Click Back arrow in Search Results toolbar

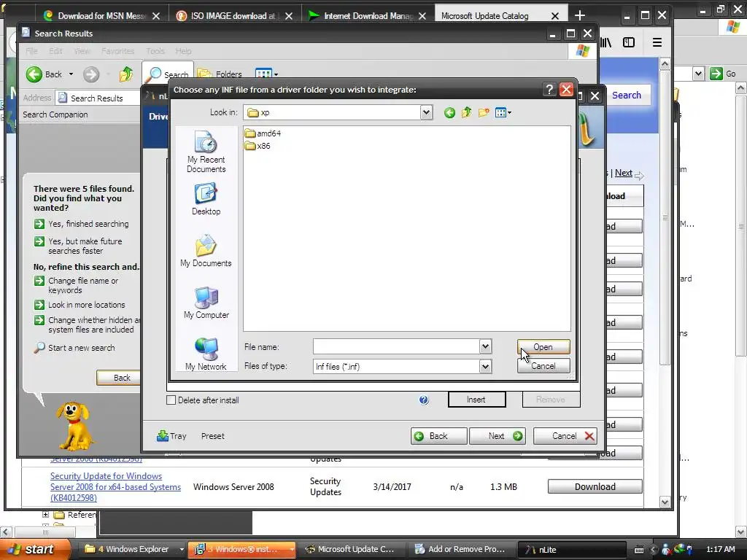point(44,74)
